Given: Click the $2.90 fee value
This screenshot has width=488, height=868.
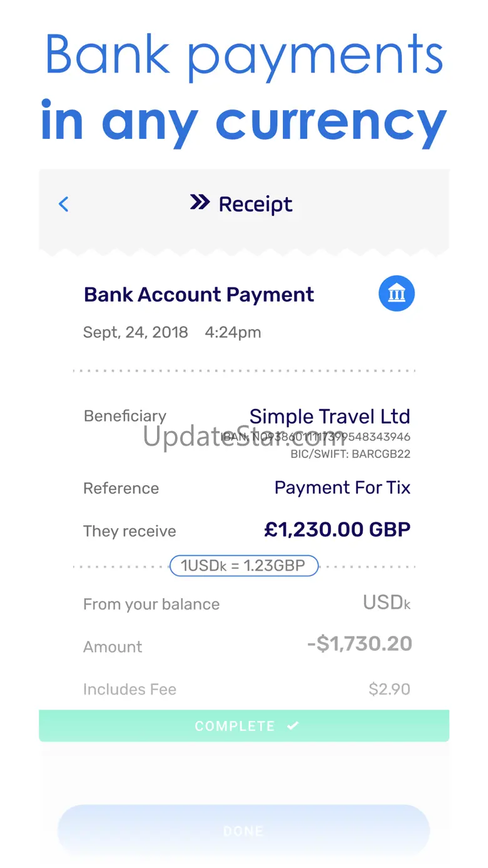Looking at the screenshot, I should pyautogui.click(x=389, y=689).
